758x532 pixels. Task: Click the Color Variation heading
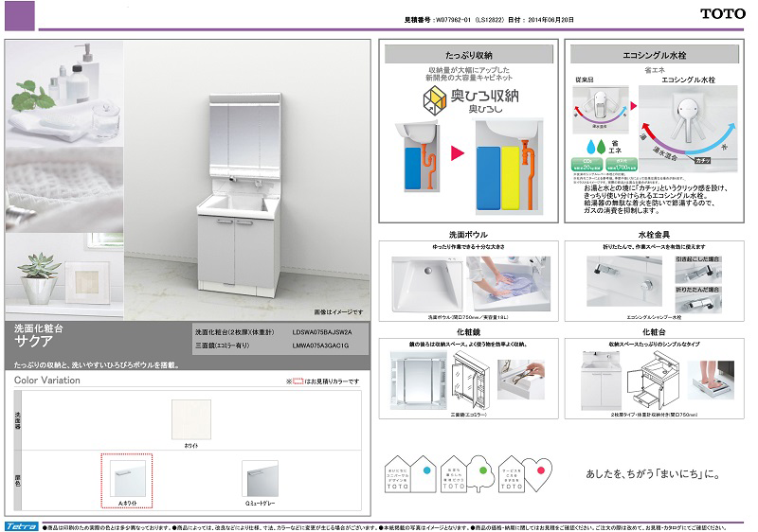46,381
